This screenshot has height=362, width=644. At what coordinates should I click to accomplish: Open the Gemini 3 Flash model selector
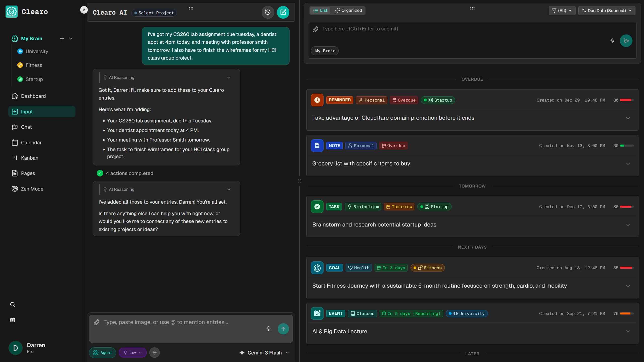pyautogui.click(x=264, y=353)
